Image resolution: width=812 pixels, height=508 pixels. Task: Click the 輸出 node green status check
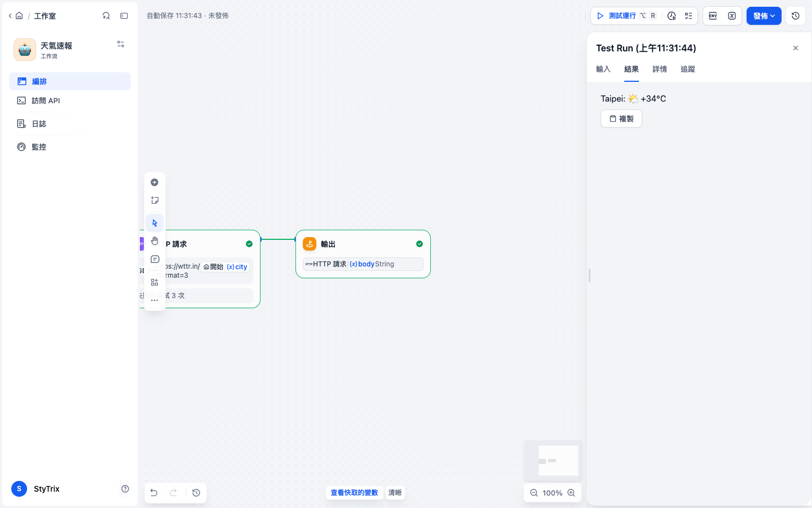(420, 244)
